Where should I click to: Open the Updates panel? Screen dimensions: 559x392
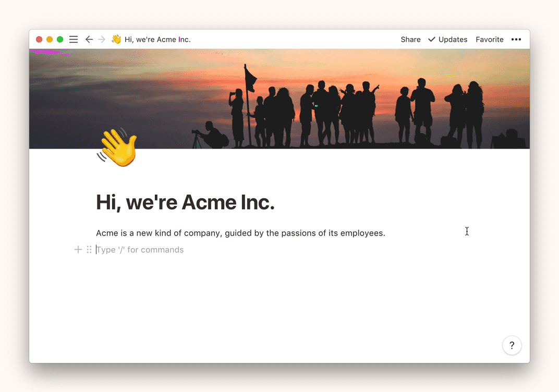448,40
